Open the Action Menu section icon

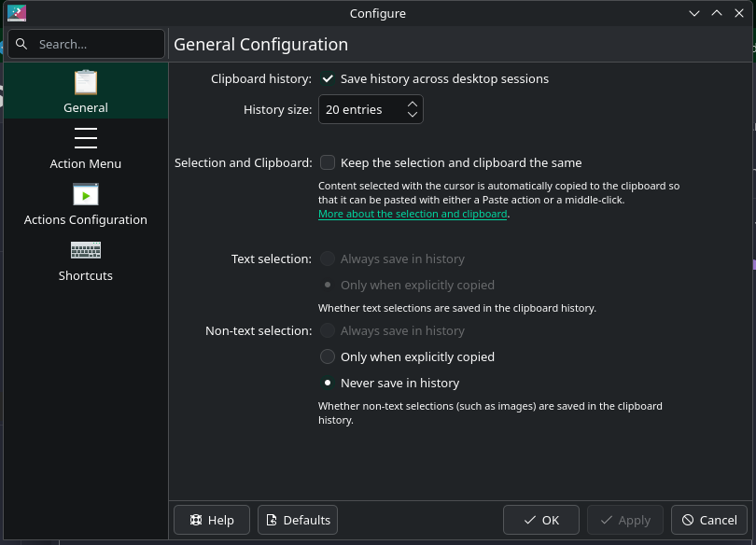click(86, 139)
